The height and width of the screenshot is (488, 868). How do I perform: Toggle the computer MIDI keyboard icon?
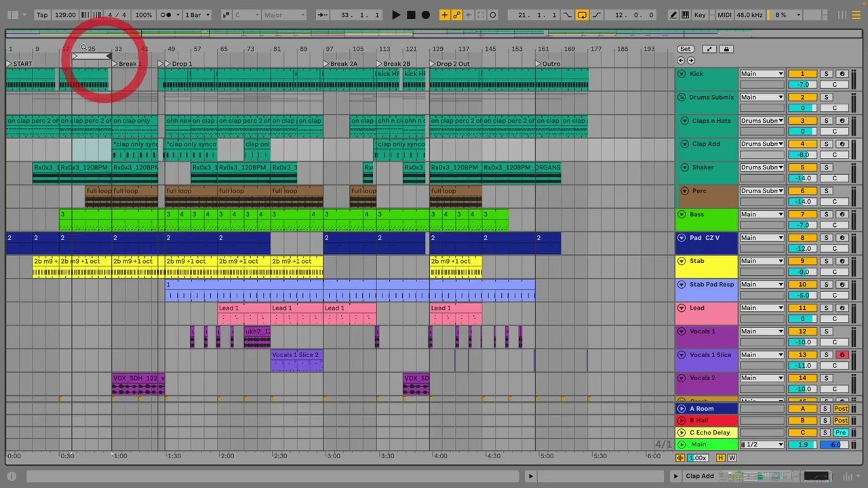(685, 15)
